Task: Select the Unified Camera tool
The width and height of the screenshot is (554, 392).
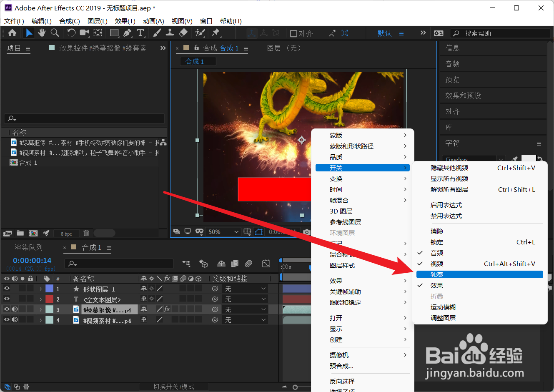Action: tap(85, 33)
